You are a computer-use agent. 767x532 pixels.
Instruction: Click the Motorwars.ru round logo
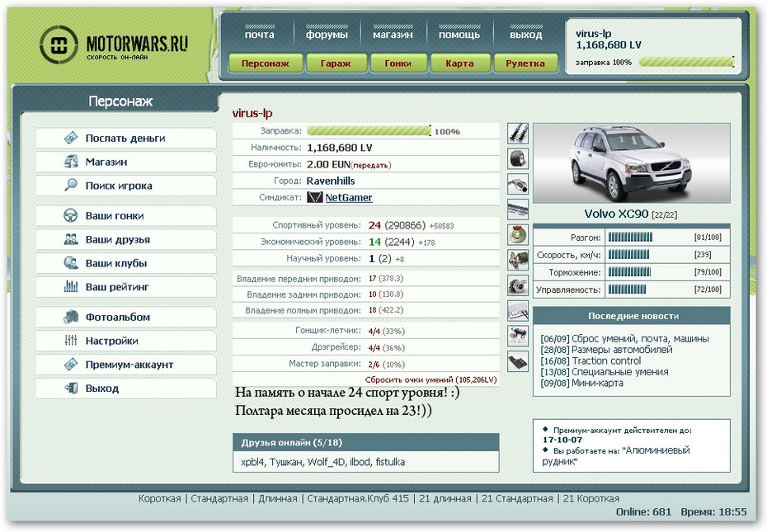tap(59, 45)
